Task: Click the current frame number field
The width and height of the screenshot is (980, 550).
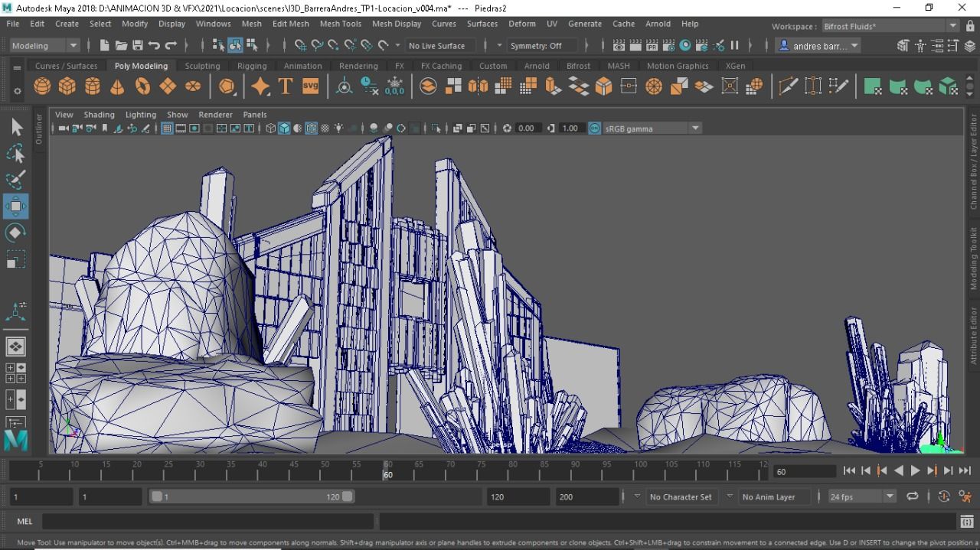Action: (x=804, y=471)
